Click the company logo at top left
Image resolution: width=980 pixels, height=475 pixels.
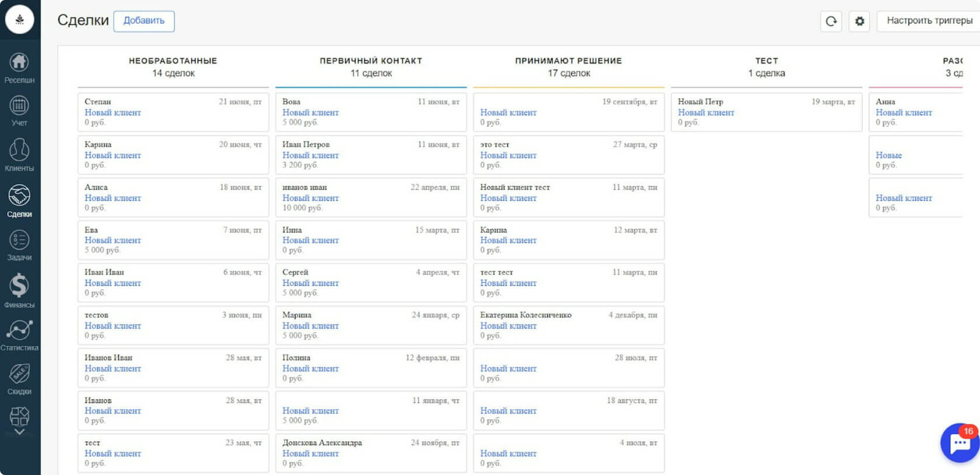(x=20, y=20)
